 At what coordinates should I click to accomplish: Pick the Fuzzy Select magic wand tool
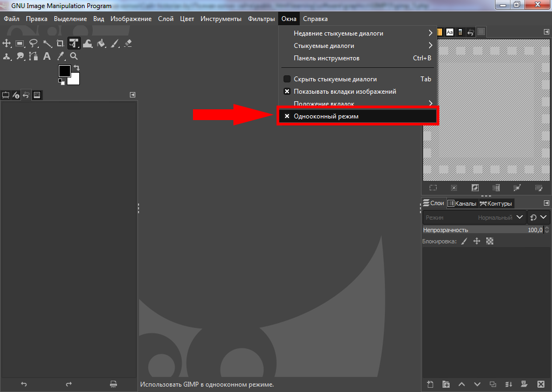[47, 44]
